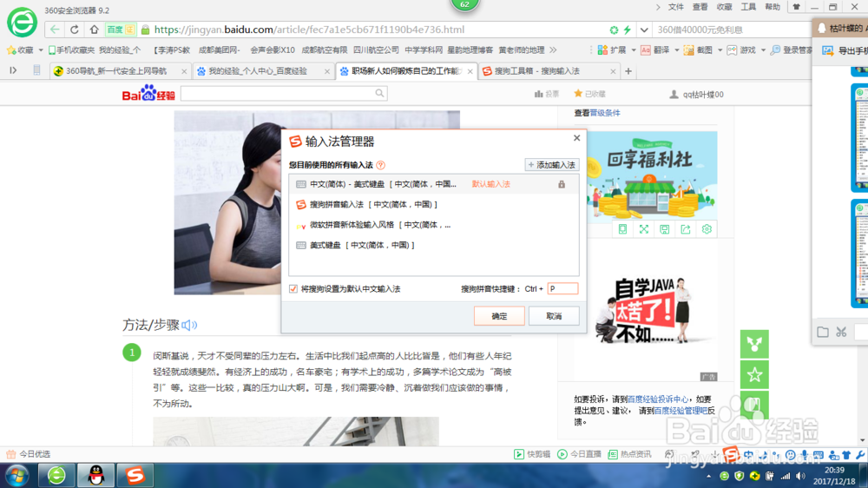Click the lock icon on default input method row
The height and width of the screenshot is (488, 868).
click(562, 184)
